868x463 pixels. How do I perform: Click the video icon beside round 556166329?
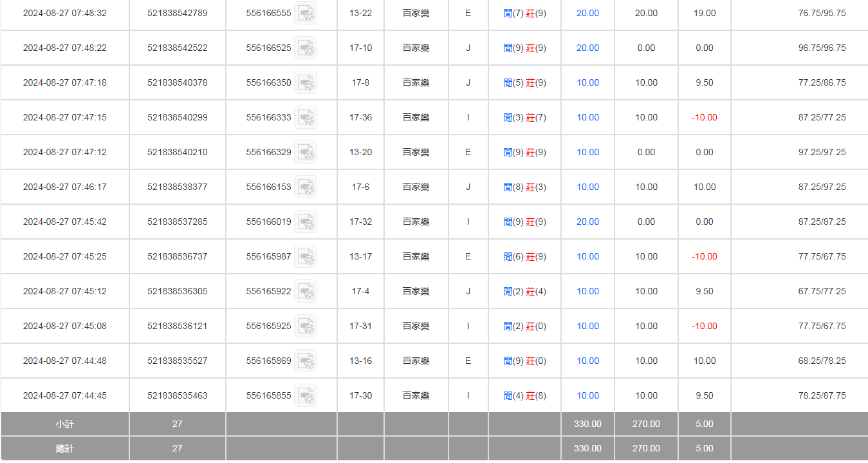306,153
